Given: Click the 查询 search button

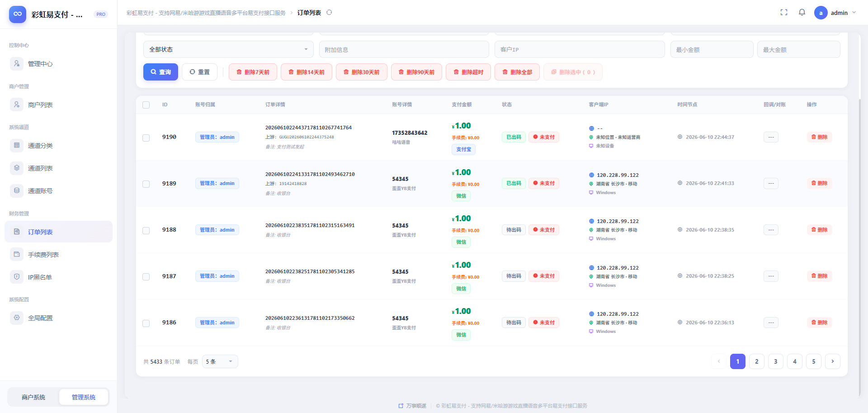Looking at the screenshot, I should 160,72.
